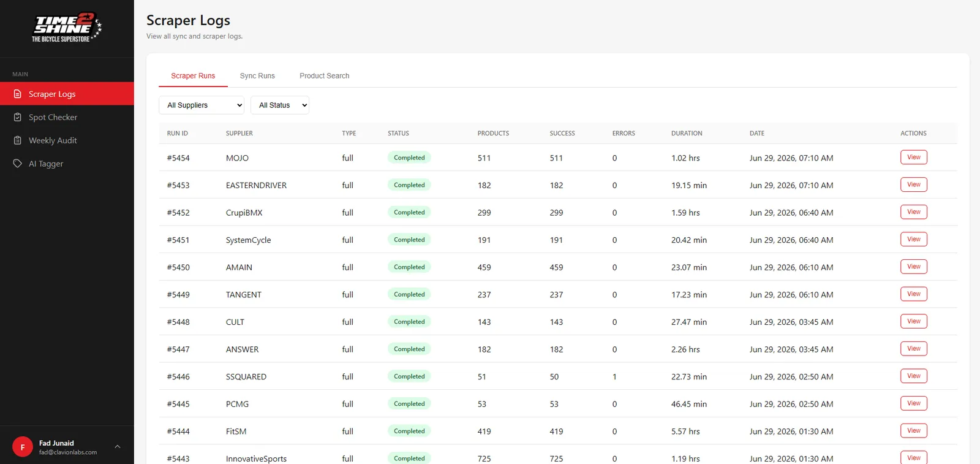The width and height of the screenshot is (980, 464).
Task: View run #5454 for MOJO
Action: point(914,158)
